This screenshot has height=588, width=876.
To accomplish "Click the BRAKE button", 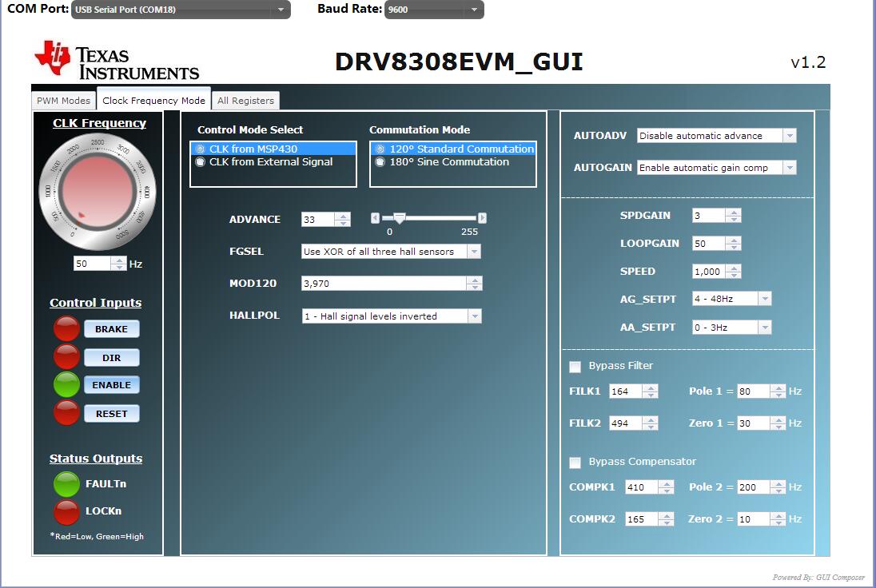I will click(112, 329).
